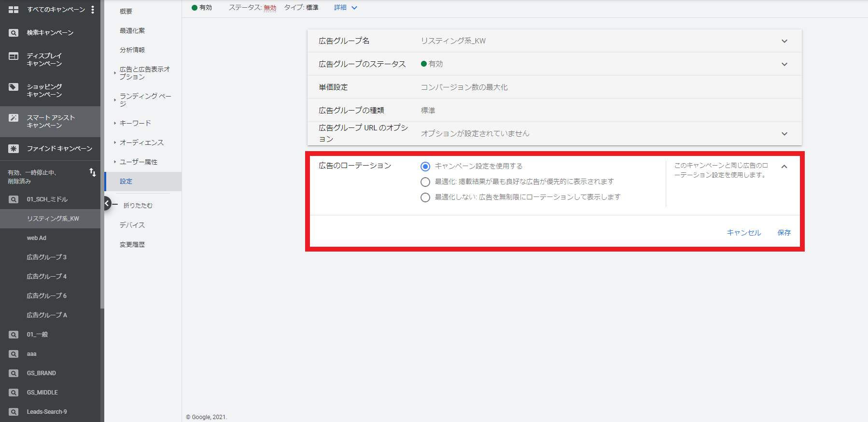This screenshot has height=422, width=868.
Task: Expand the 広告グループ名 row chevron
Action: [784, 41]
